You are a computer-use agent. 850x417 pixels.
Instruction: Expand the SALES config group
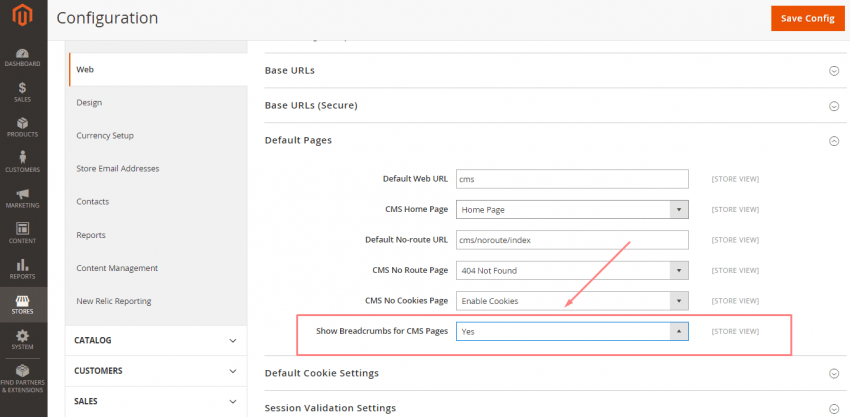point(156,401)
